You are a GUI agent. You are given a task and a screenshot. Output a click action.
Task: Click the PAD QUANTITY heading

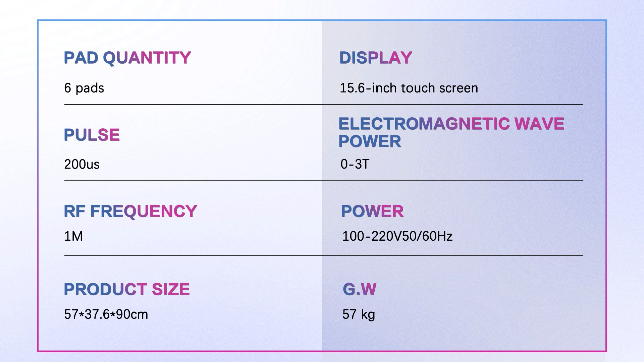(x=127, y=58)
